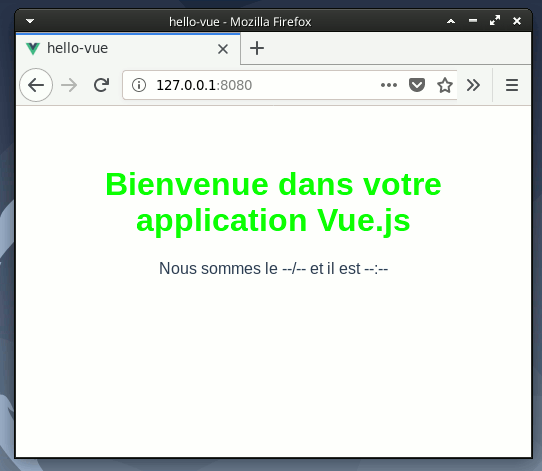The image size is (542, 471).
Task: Minimize the Firefox window
Action: point(473,21)
